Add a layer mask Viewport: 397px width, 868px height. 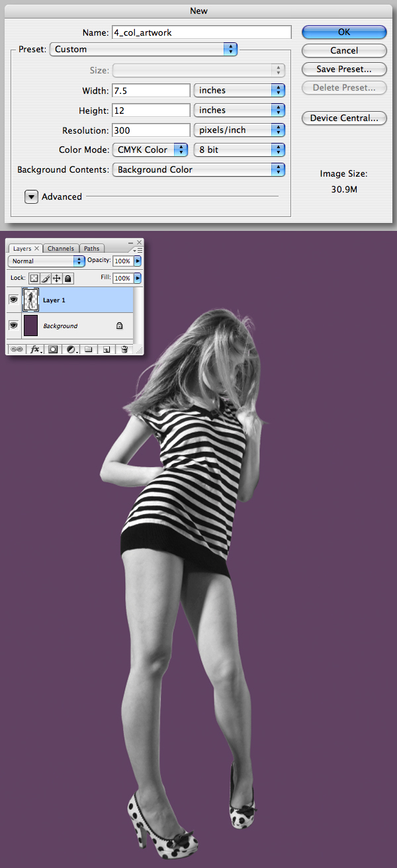tap(53, 349)
